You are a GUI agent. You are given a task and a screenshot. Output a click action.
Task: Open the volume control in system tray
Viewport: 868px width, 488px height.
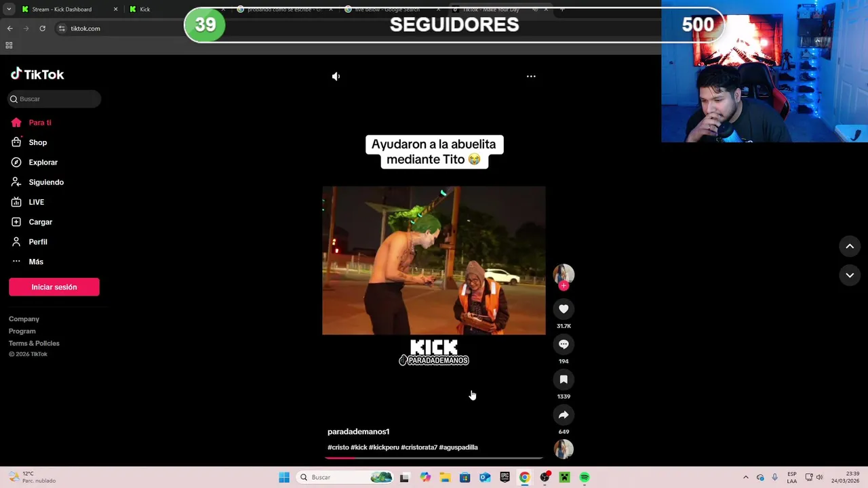pos(820,477)
